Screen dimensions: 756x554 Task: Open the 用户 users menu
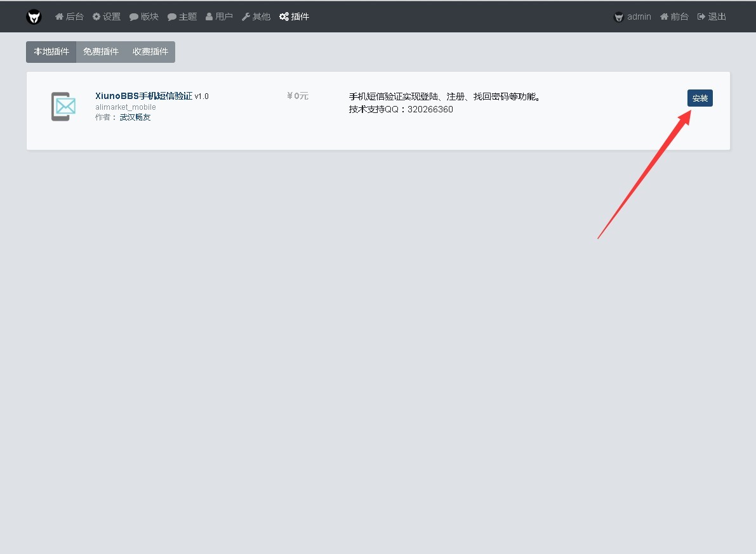point(220,17)
